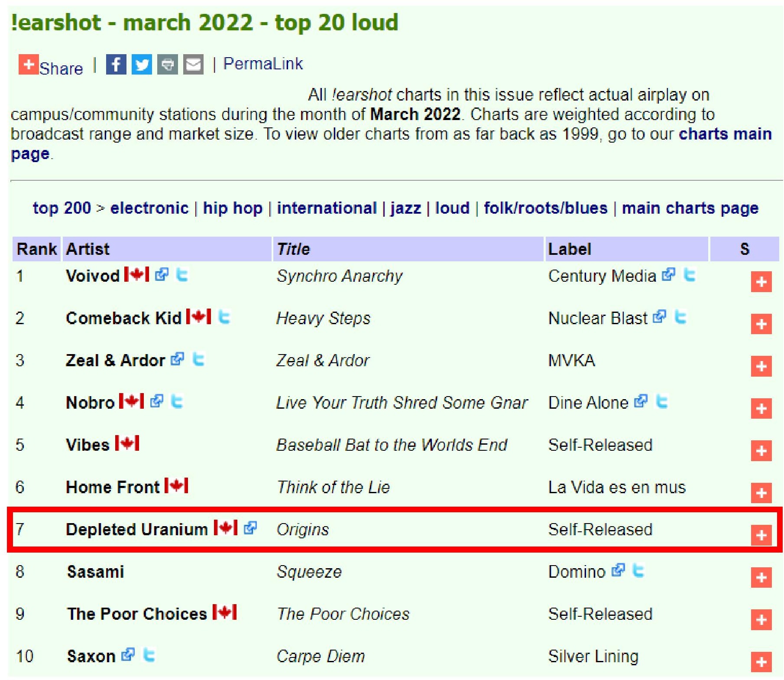This screenshot has height=680, width=784.
Task: Open Voivod's external website link icon
Action: point(162,274)
